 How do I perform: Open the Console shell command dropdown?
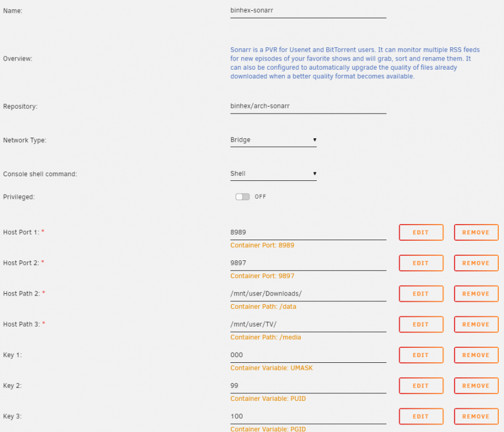273,174
